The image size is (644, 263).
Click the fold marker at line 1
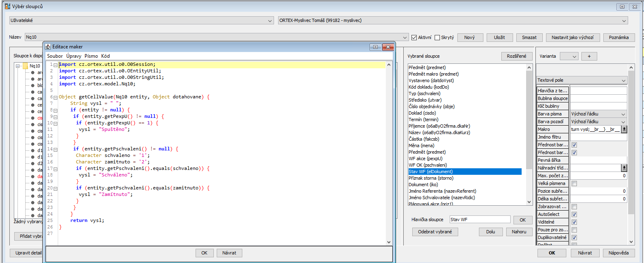click(x=56, y=65)
